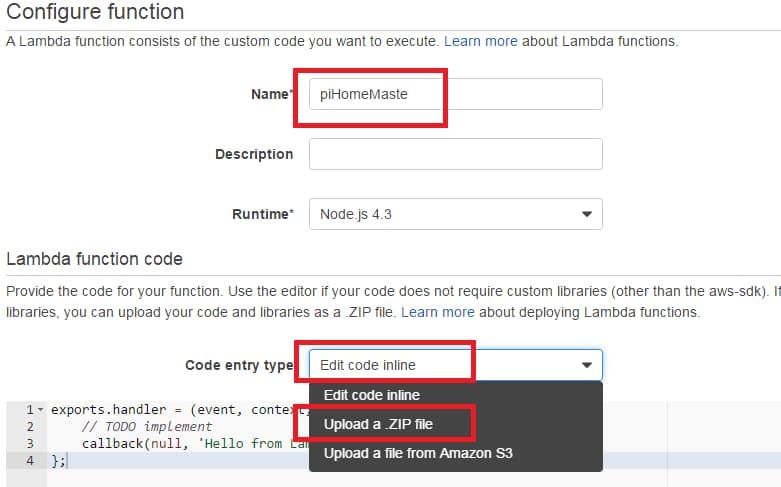Click line number 2 in the editor gutter
781x487 pixels.
(x=30, y=426)
